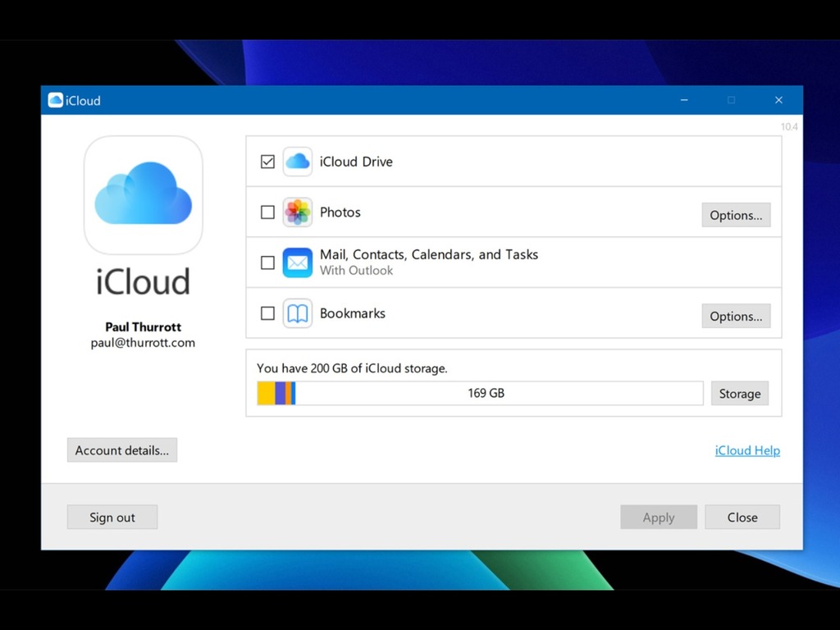Open the iCloud Help link

[747, 450]
